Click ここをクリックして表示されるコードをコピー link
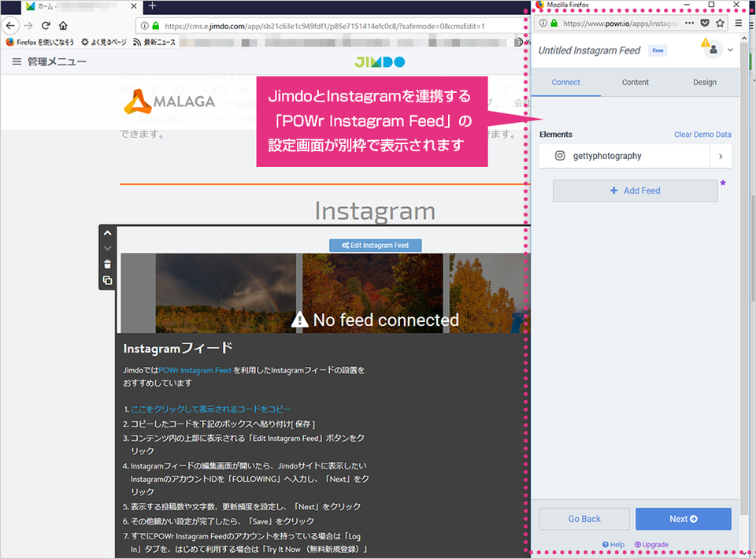This screenshot has width=756, height=559. click(x=211, y=409)
